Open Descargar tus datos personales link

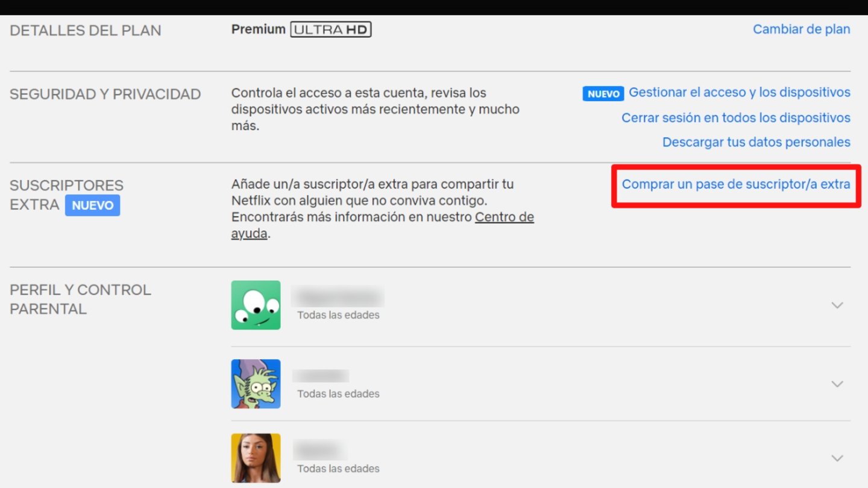(x=756, y=142)
